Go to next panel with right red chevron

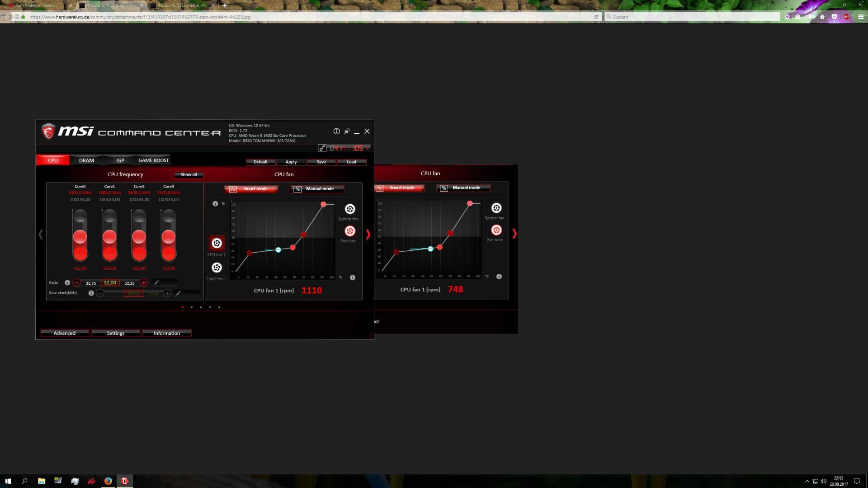[x=368, y=234]
